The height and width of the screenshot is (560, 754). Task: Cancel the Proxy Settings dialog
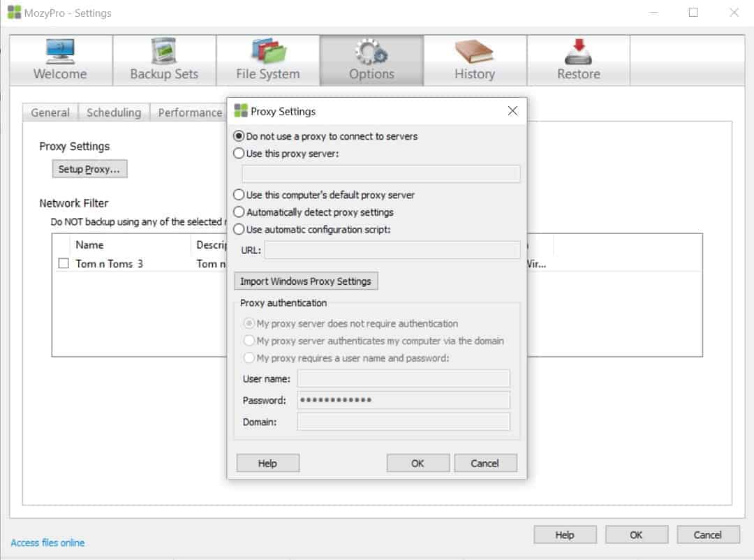click(485, 464)
